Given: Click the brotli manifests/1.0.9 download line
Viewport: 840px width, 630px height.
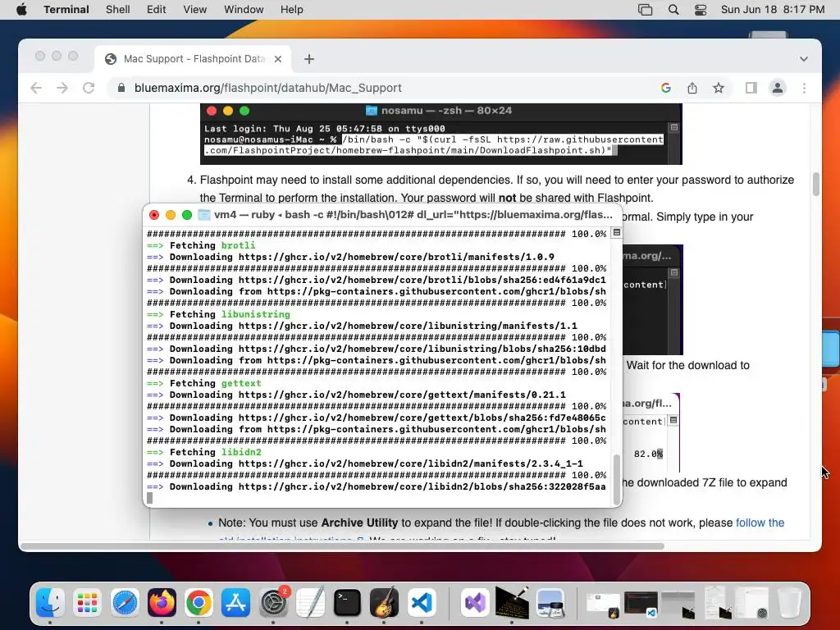Looking at the screenshot, I should pos(351,257).
